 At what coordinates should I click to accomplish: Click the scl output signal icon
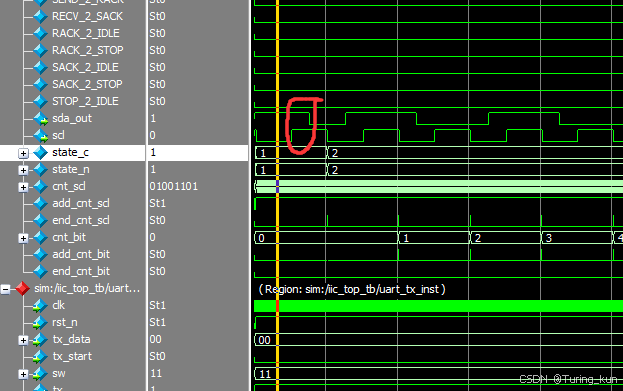tap(40, 135)
